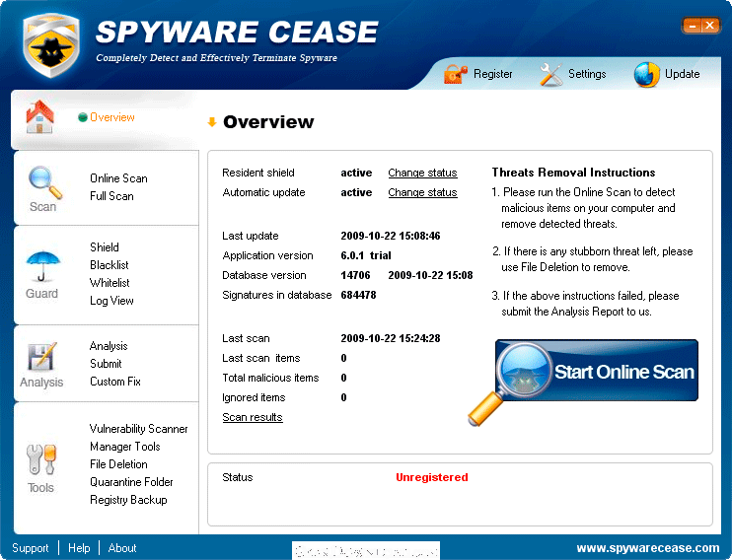Open the Analysis sidebar link
Screen dimensions: 732x560
tap(109, 346)
